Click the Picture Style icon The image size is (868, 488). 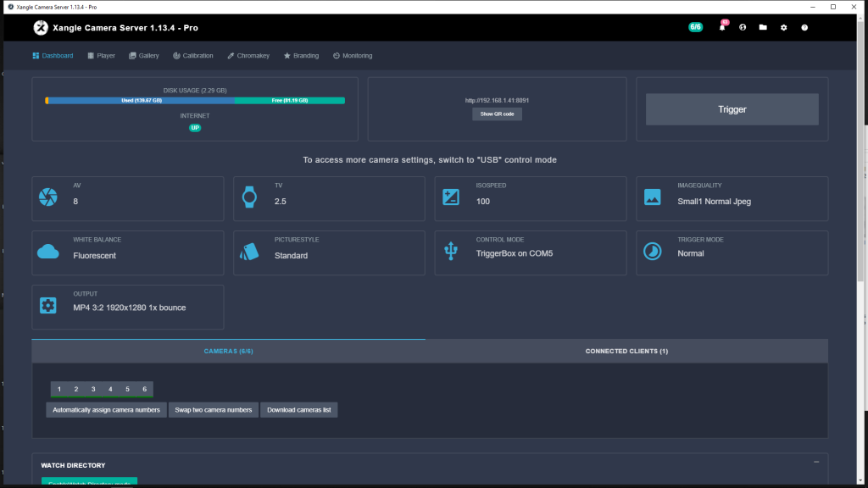248,252
